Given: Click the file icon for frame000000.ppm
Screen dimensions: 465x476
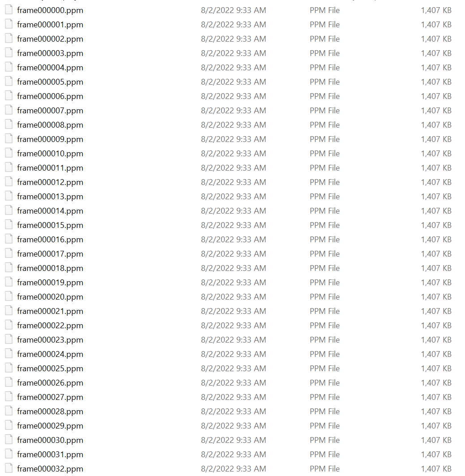Looking at the screenshot, I should point(9,10).
